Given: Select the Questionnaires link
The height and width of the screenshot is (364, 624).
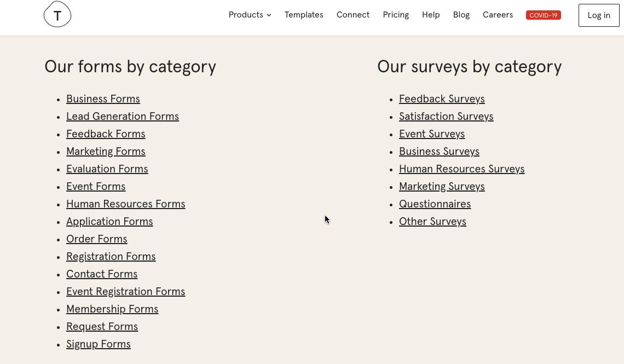Looking at the screenshot, I should pyautogui.click(x=435, y=204).
